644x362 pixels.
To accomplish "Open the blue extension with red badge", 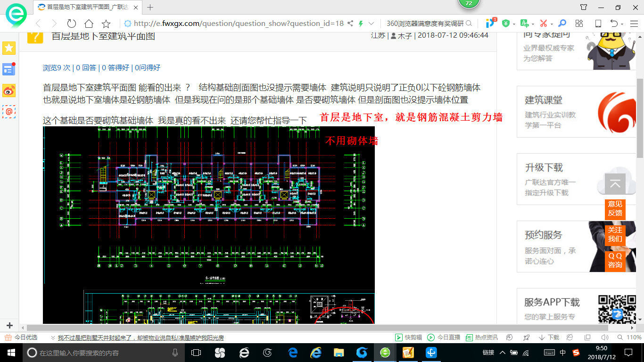I will pyautogui.click(x=491, y=23).
